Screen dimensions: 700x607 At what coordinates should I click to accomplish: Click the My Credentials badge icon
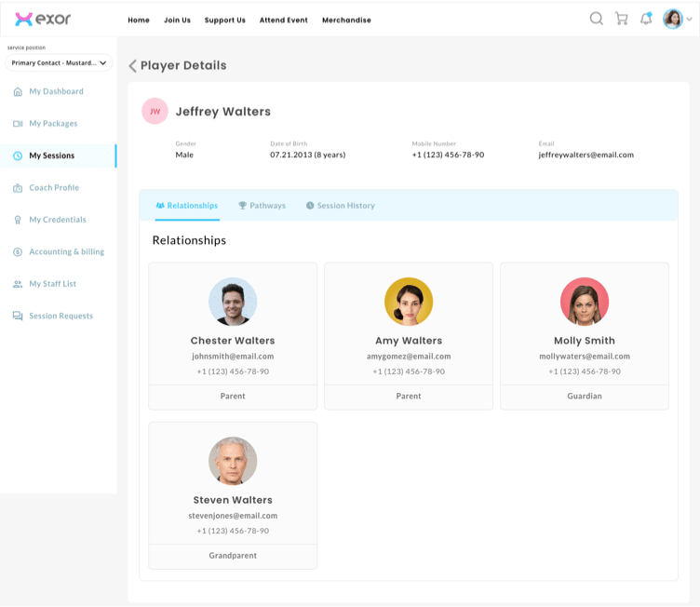click(18, 221)
